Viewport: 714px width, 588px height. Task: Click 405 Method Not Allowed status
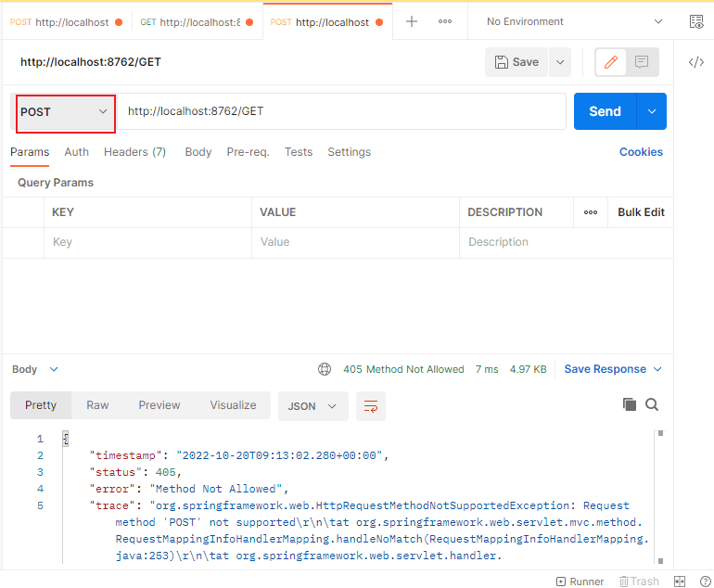[x=403, y=369]
